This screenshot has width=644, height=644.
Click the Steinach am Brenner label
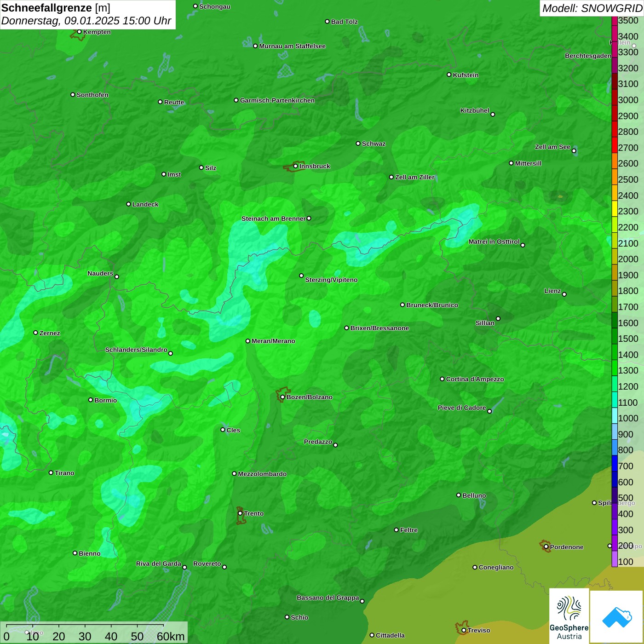point(274,218)
